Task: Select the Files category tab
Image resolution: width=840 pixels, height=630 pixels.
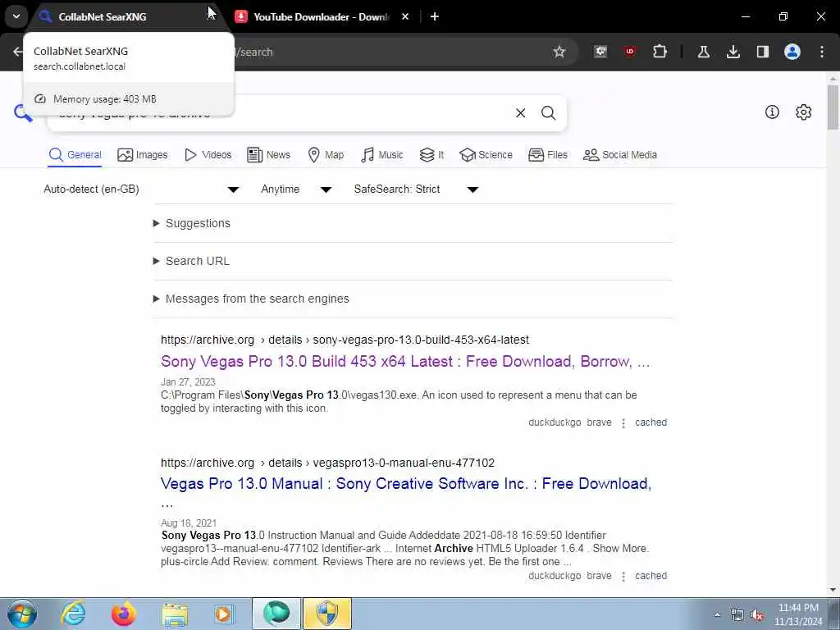Action: pos(547,155)
